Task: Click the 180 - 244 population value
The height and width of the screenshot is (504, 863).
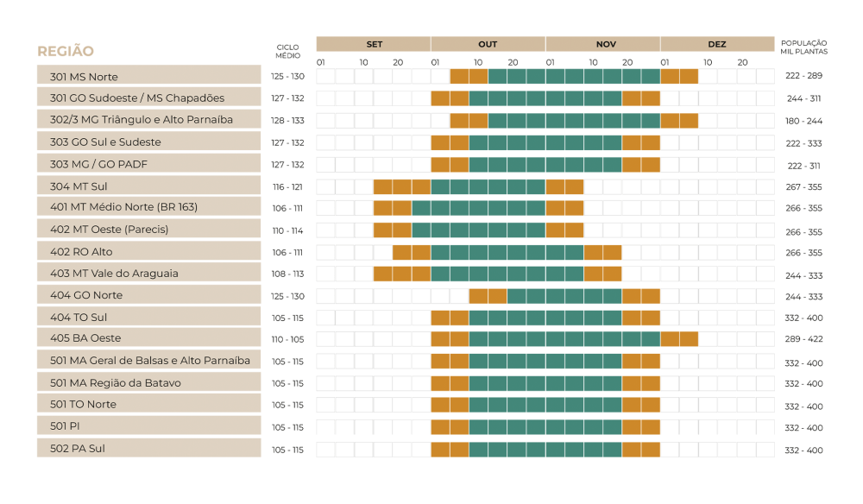Action: pos(804,121)
